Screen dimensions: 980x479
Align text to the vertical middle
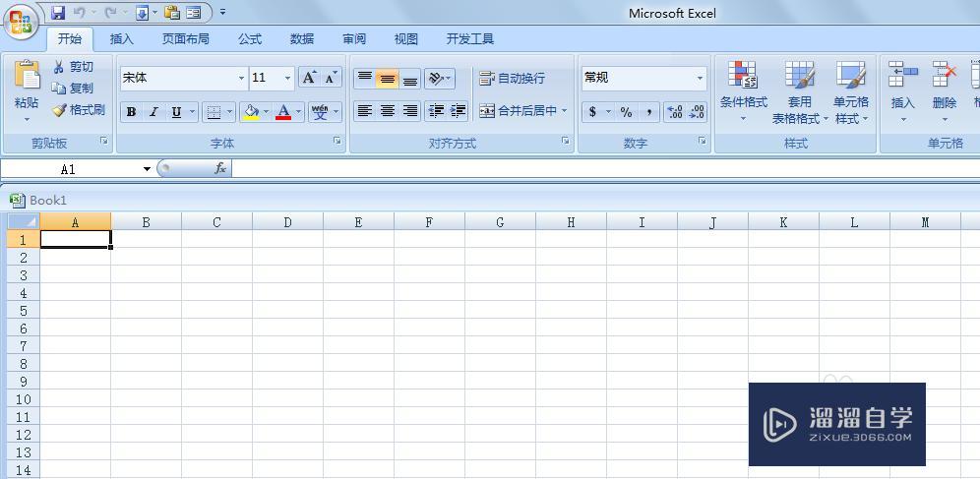pos(388,78)
